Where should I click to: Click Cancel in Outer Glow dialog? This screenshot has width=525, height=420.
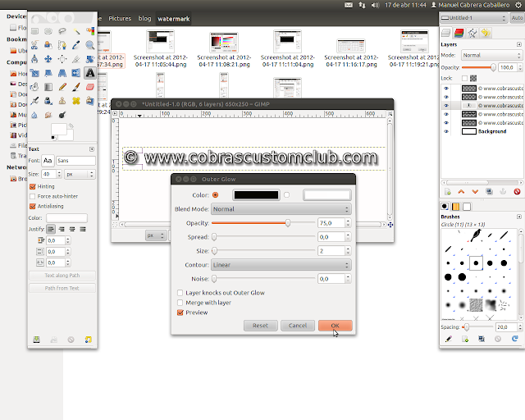pyautogui.click(x=298, y=325)
